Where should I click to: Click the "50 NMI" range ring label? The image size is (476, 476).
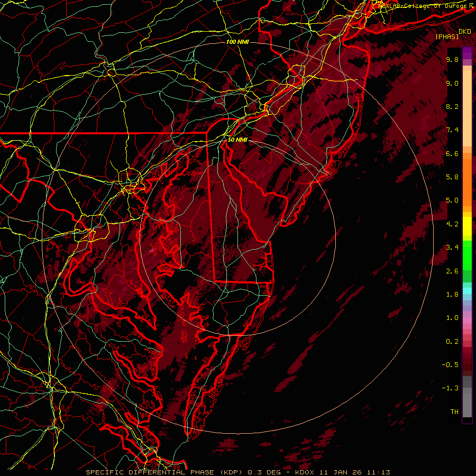coord(237,140)
